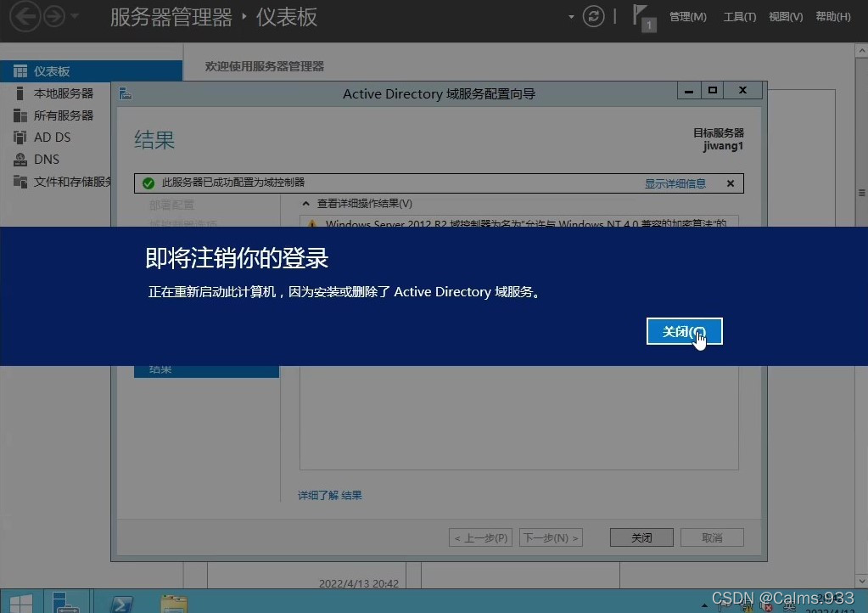
Task: Open 文件和存储服务 in the sidebar
Action: coord(72,182)
